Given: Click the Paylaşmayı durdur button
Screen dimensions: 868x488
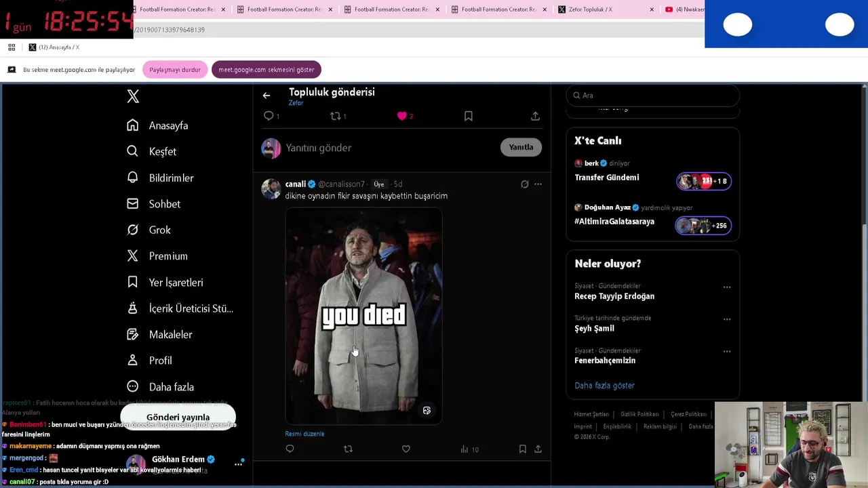Looking at the screenshot, I should 175,70.
